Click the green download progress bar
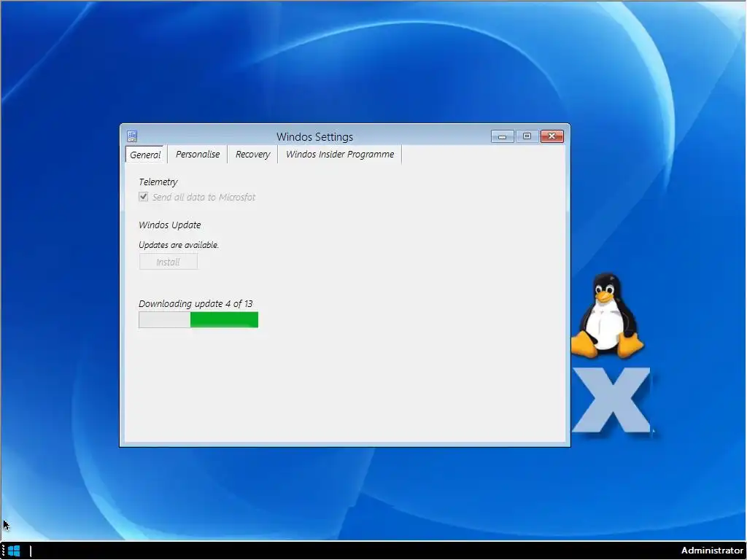Screen dimensions: 747x560 (198, 320)
